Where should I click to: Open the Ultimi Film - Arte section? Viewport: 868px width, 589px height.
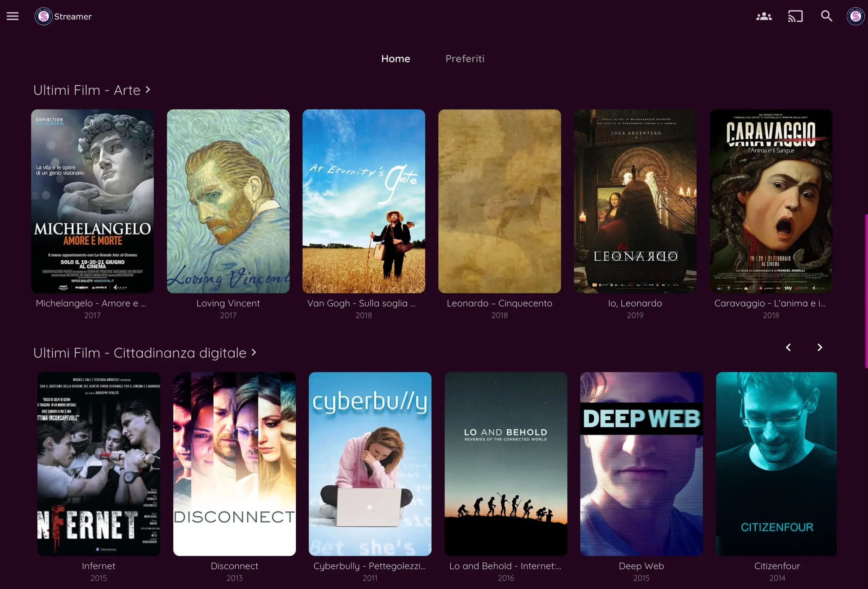click(92, 90)
